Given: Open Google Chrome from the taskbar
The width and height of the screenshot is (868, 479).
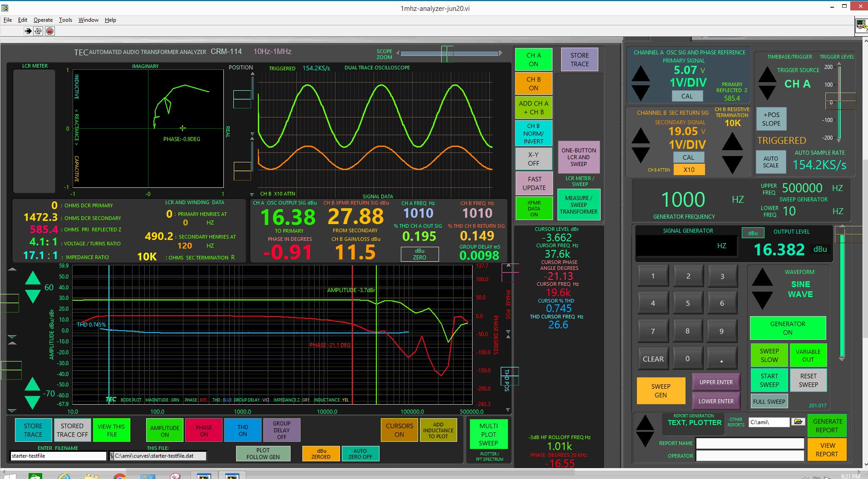Looking at the screenshot, I should (x=120, y=476).
